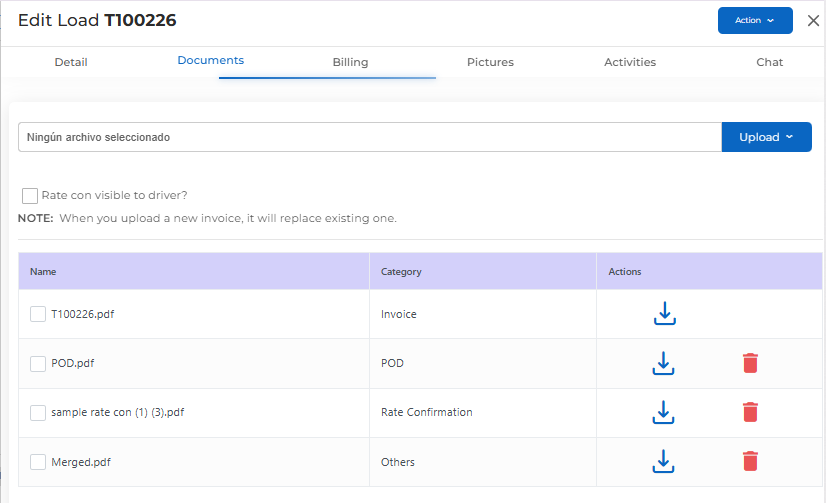Open the Action dropdown menu
Viewport: 826px width, 503px height.
(754, 21)
